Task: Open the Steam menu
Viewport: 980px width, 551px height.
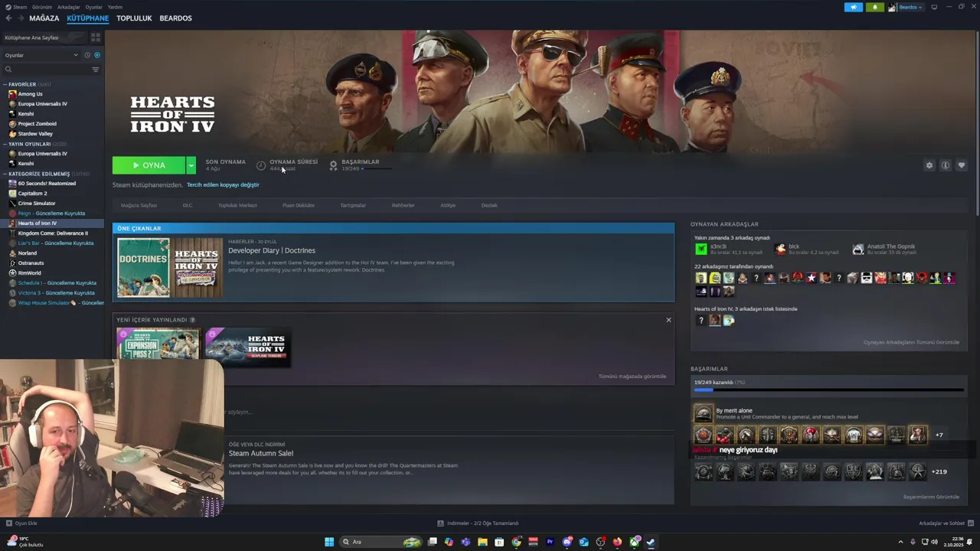Action: [x=17, y=7]
